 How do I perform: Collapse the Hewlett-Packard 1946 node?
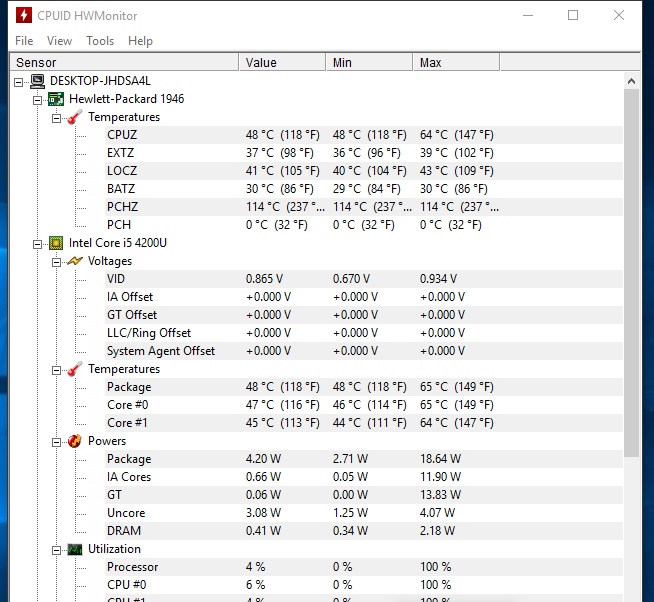tap(38, 100)
